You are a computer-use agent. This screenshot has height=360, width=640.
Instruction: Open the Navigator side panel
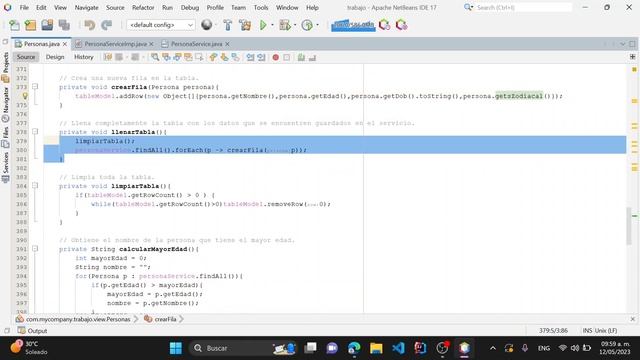(x=5, y=104)
